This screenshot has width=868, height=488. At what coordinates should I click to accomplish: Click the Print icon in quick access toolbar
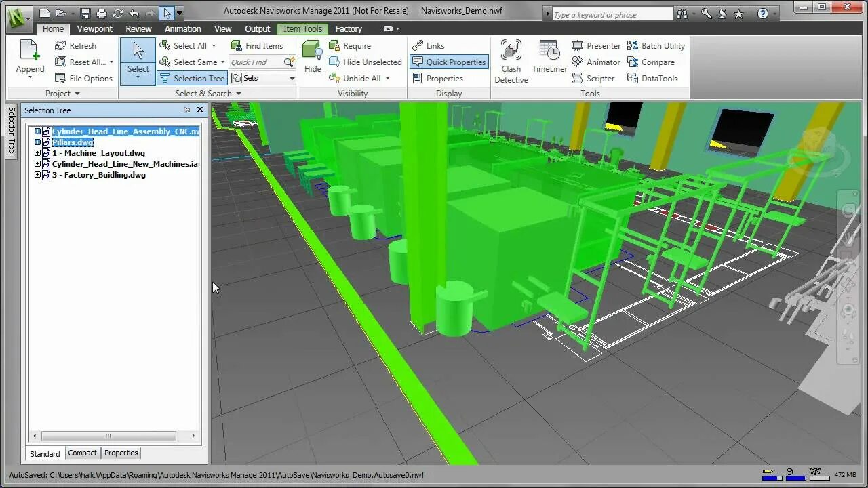coord(102,13)
